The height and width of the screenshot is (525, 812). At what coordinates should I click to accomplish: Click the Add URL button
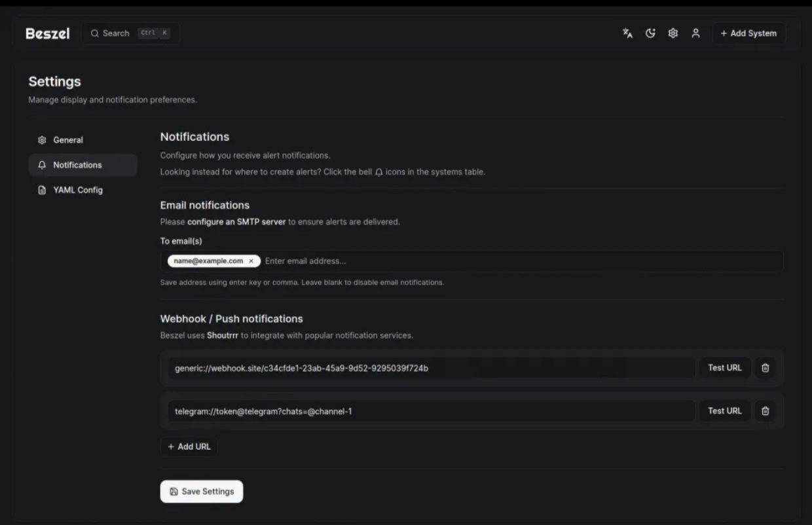click(x=189, y=446)
